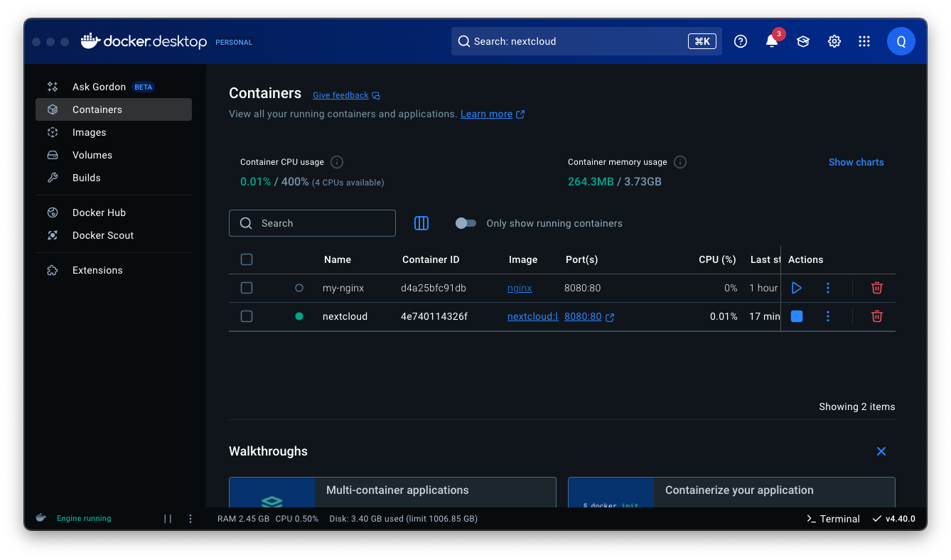This screenshot has width=951, height=560.
Task: Click the whale icon in status bar
Action: pyautogui.click(x=41, y=518)
